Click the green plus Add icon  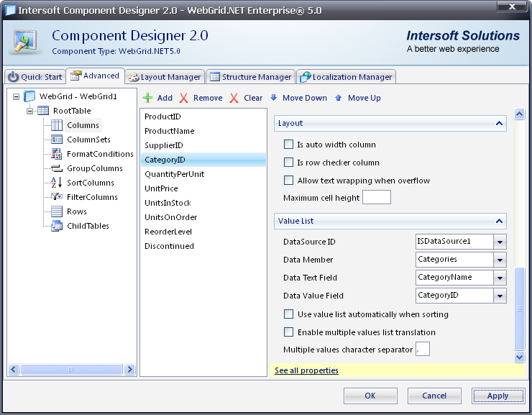[x=147, y=98]
